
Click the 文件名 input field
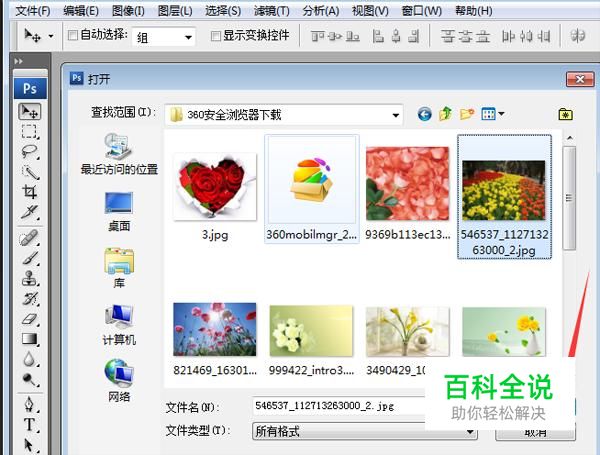click(339, 406)
